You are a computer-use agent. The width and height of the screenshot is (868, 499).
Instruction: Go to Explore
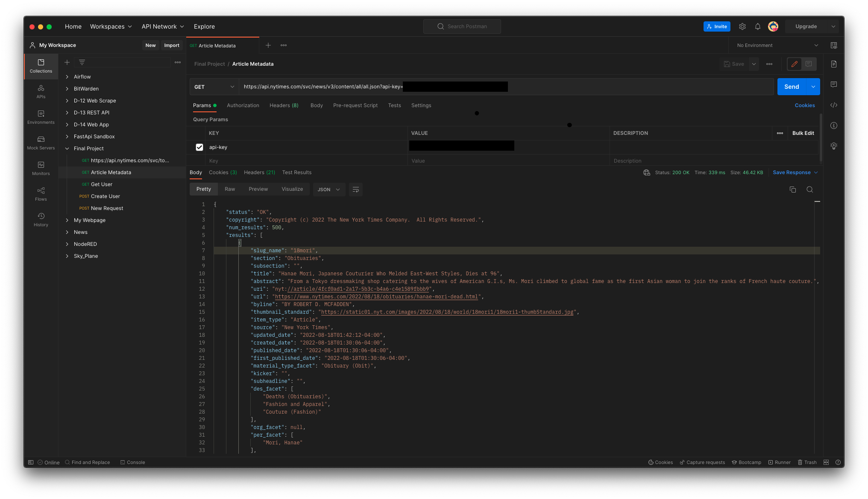(x=204, y=26)
